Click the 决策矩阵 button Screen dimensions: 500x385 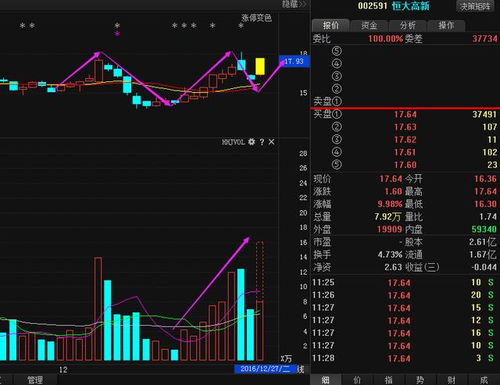tap(475, 6)
